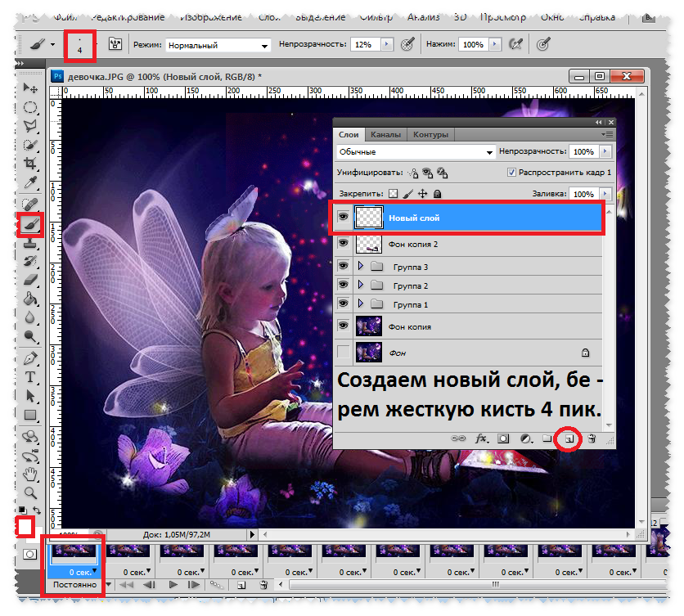
Task: Select the Dodge tool
Action: [30, 336]
